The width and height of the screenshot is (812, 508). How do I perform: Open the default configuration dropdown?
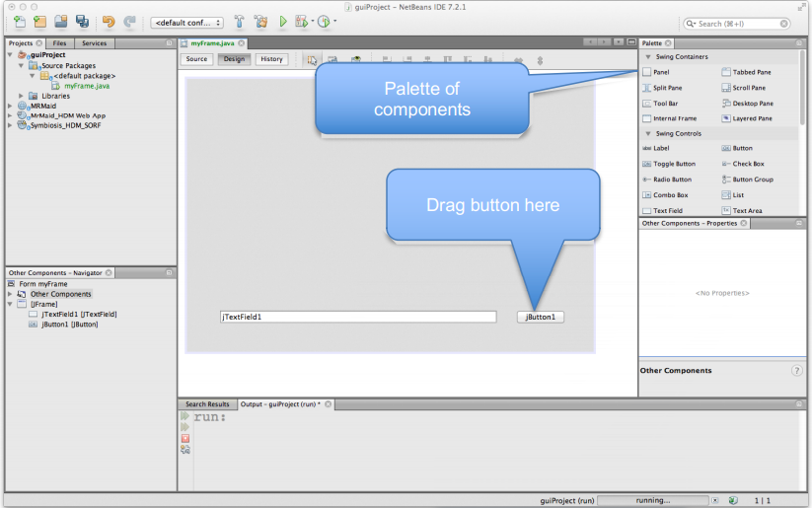pyautogui.click(x=186, y=23)
